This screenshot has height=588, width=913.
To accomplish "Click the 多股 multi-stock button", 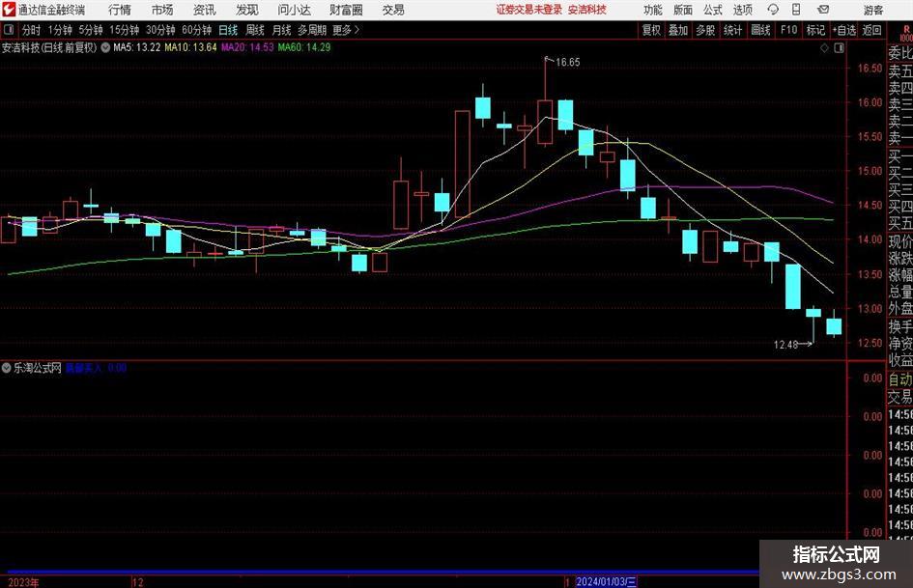I will pos(705,30).
